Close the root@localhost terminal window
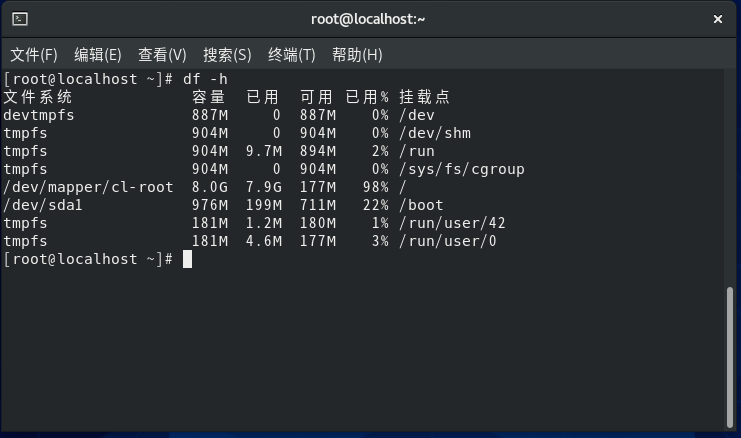The height and width of the screenshot is (438, 741). tap(717, 19)
